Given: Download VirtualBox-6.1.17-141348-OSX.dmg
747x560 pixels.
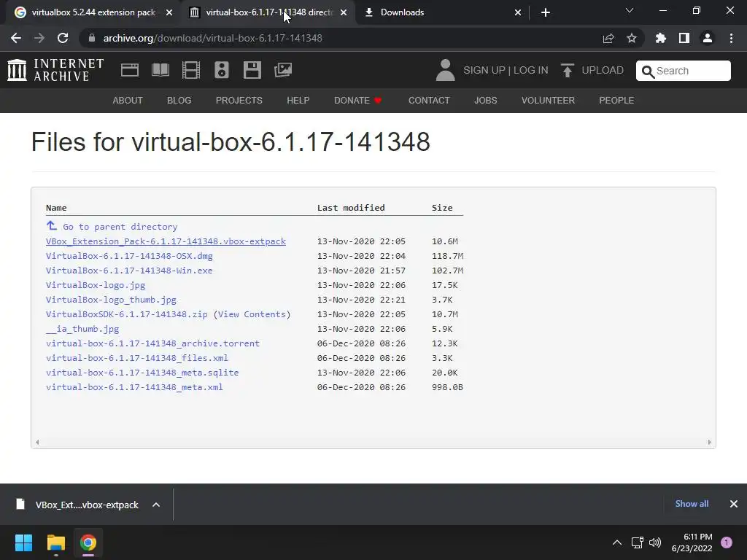Looking at the screenshot, I should coord(129,256).
